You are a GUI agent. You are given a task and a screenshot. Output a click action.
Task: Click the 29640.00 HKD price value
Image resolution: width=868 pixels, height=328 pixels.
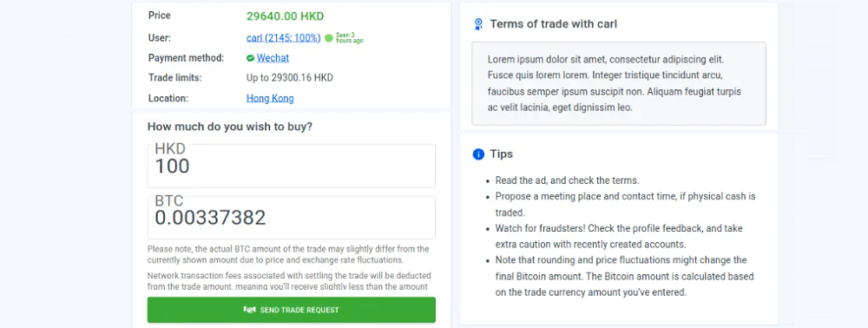click(x=285, y=16)
